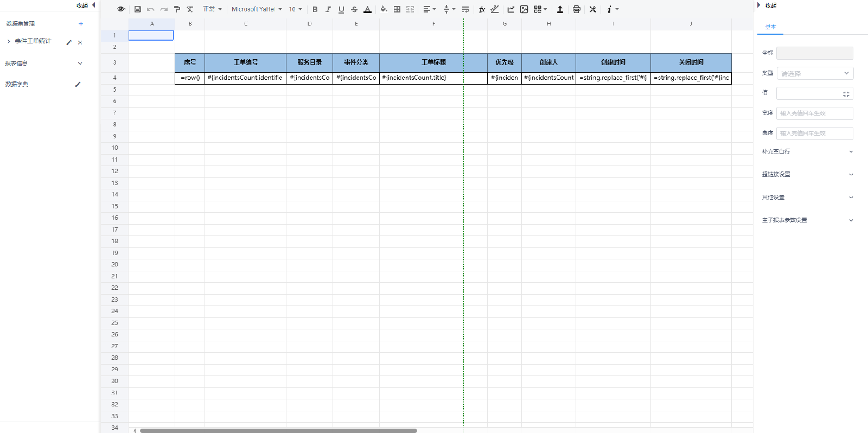
Task: Select the 工单编号 header cell
Action: (x=246, y=62)
